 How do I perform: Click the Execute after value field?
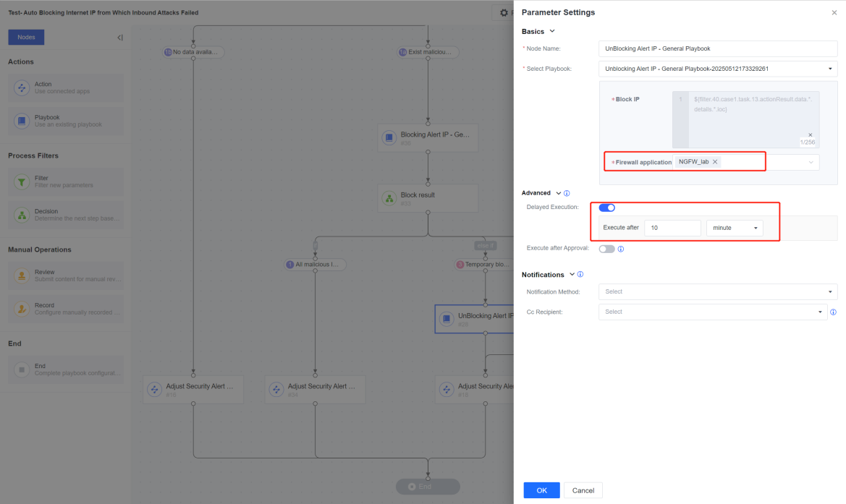(672, 228)
